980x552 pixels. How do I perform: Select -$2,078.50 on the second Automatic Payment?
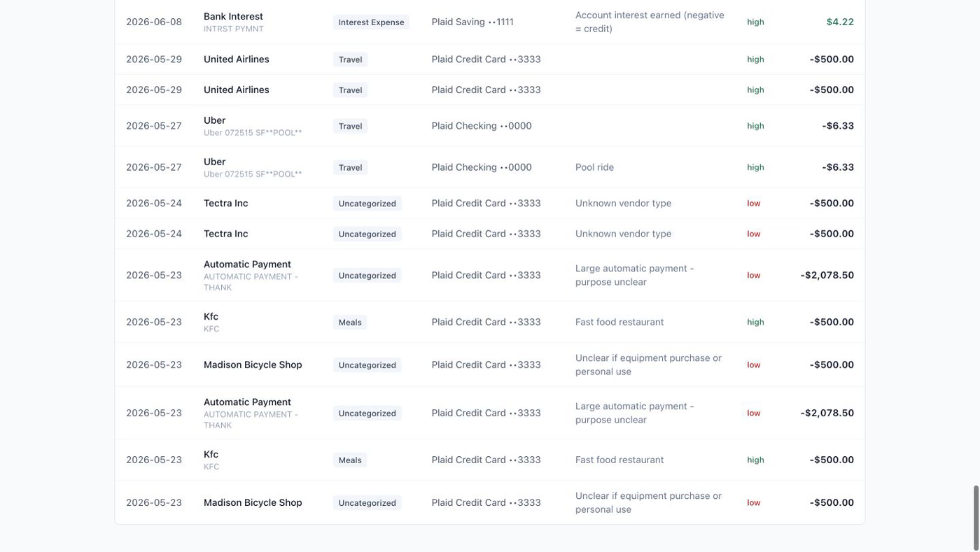827,413
